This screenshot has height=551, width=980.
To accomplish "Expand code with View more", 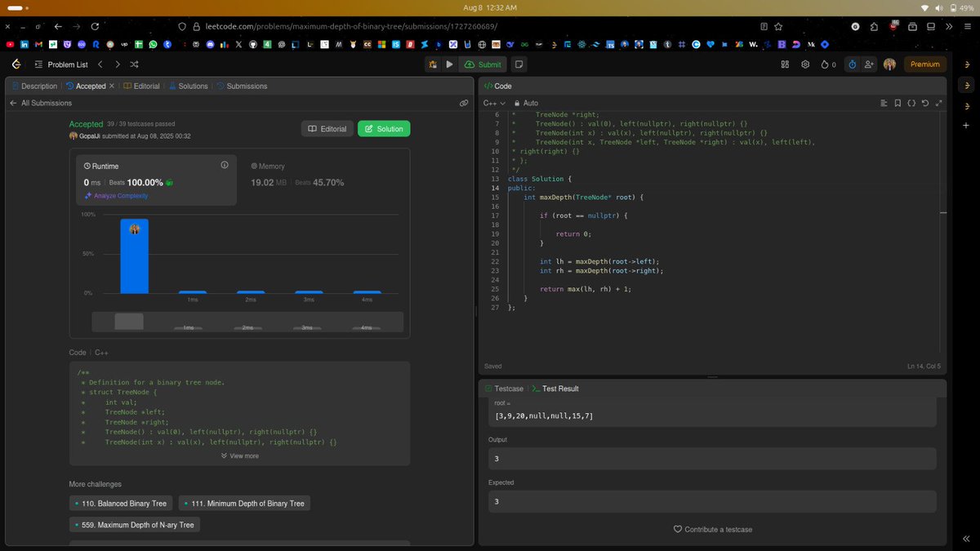I will tap(240, 455).
